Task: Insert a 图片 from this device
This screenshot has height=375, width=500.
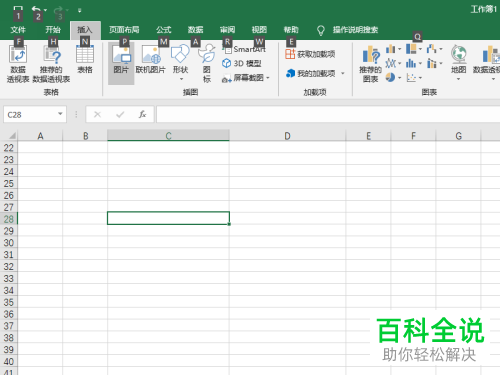Action: click(x=121, y=63)
